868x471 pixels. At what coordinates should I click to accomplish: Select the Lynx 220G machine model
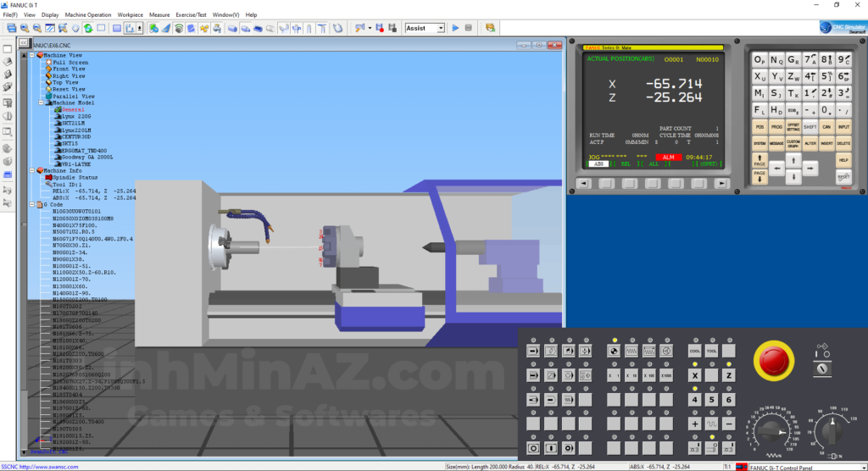coord(76,117)
